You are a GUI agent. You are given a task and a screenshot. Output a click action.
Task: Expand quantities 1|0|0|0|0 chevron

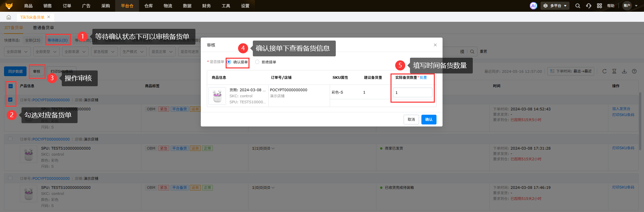click(x=273, y=188)
